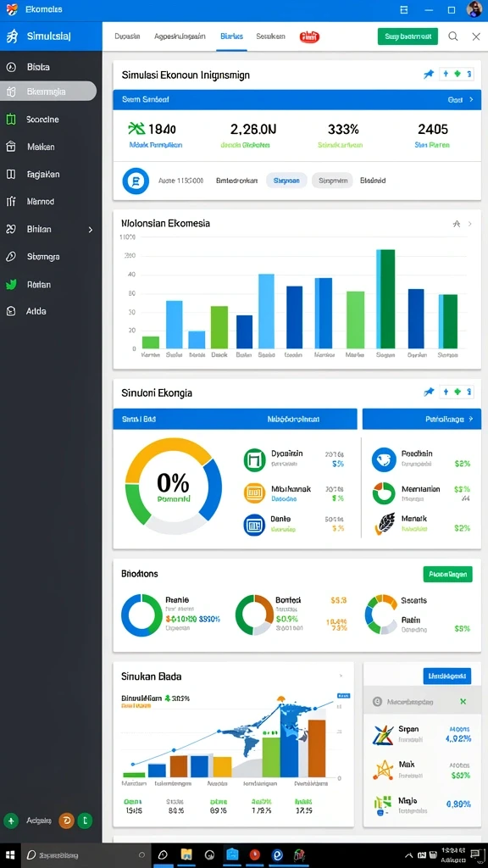The height and width of the screenshot is (868, 488).
Task: Click the pin icon in Simulasi Ekonoun header
Action: [429, 75]
